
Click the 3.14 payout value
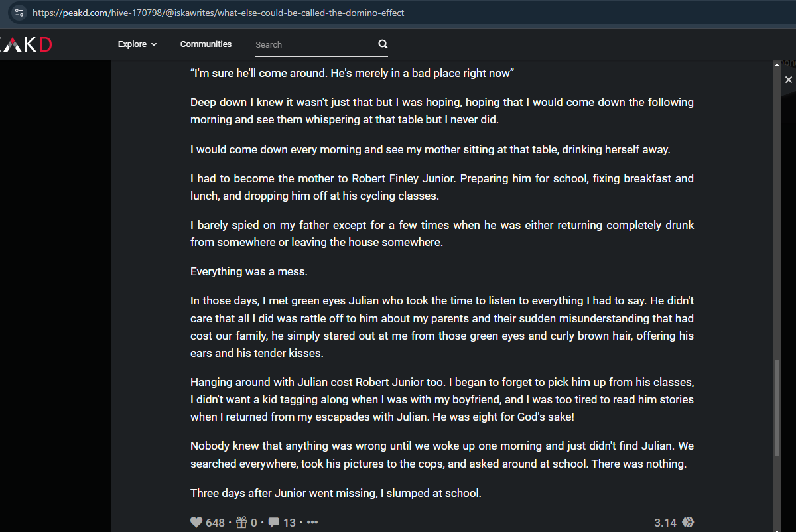(665, 523)
